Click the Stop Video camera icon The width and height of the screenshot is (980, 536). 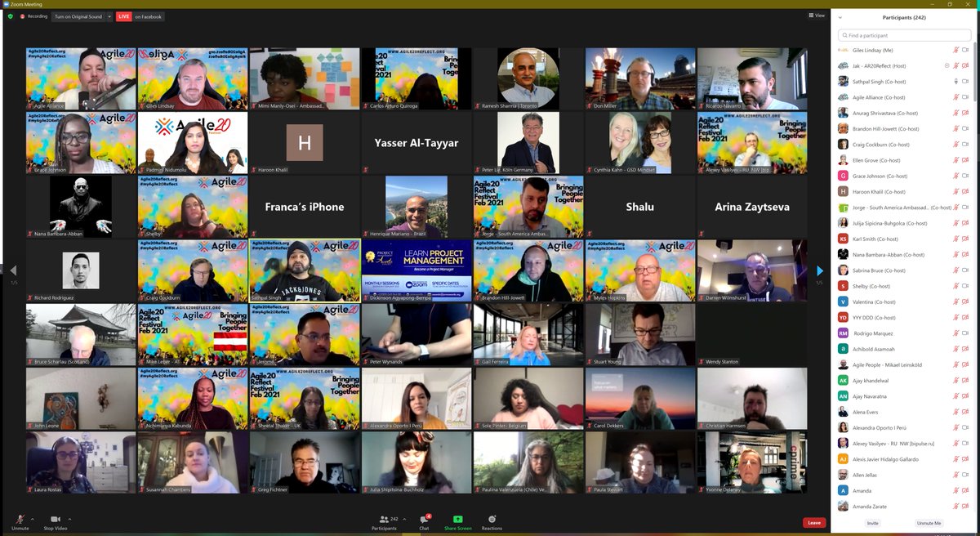click(x=54, y=520)
